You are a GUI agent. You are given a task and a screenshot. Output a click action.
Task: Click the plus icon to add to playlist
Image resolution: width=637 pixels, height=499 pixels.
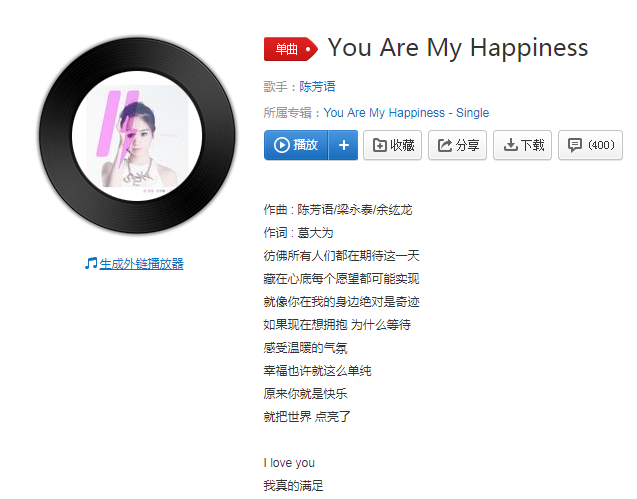pos(344,145)
